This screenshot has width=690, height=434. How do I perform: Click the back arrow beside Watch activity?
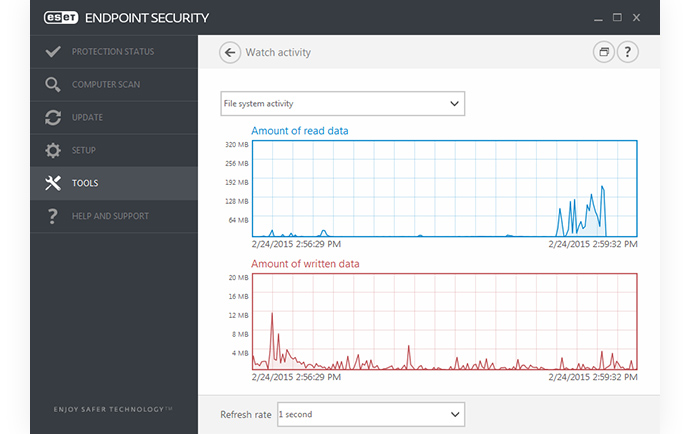[230, 53]
